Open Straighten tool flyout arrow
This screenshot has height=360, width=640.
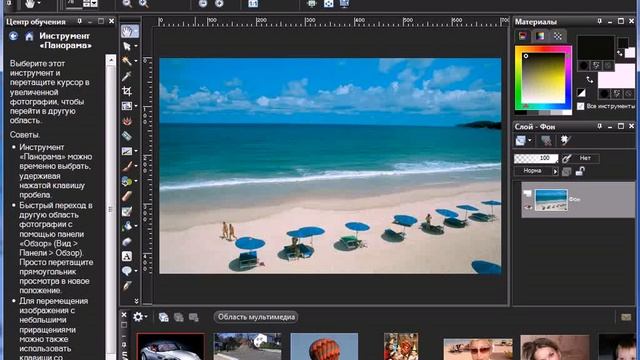click(136, 106)
